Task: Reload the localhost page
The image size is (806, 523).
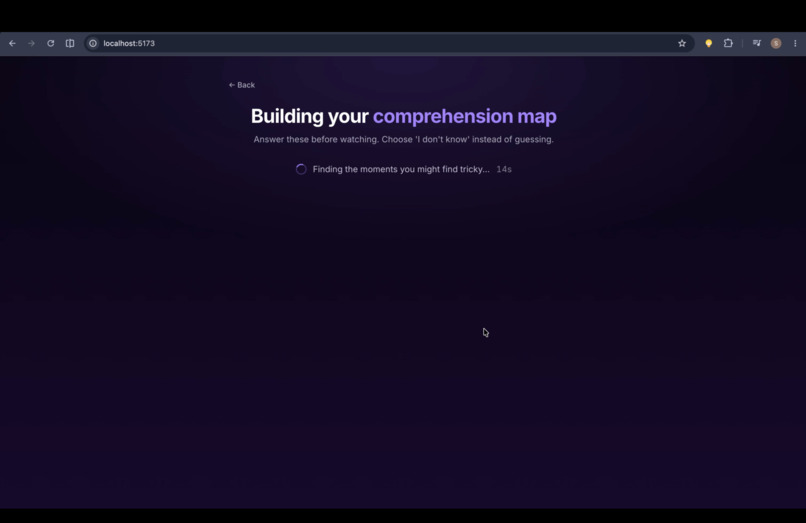Action: pos(50,44)
